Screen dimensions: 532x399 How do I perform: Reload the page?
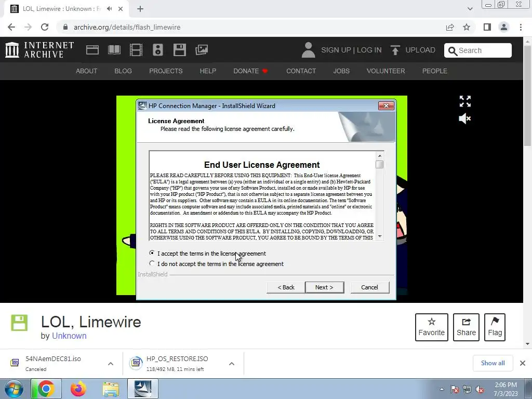point(45,27)
